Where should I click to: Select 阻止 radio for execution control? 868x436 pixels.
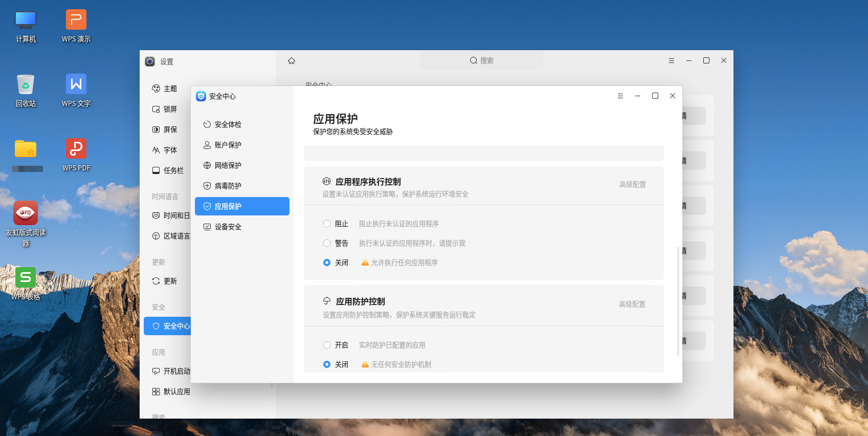tap(327, 224)
